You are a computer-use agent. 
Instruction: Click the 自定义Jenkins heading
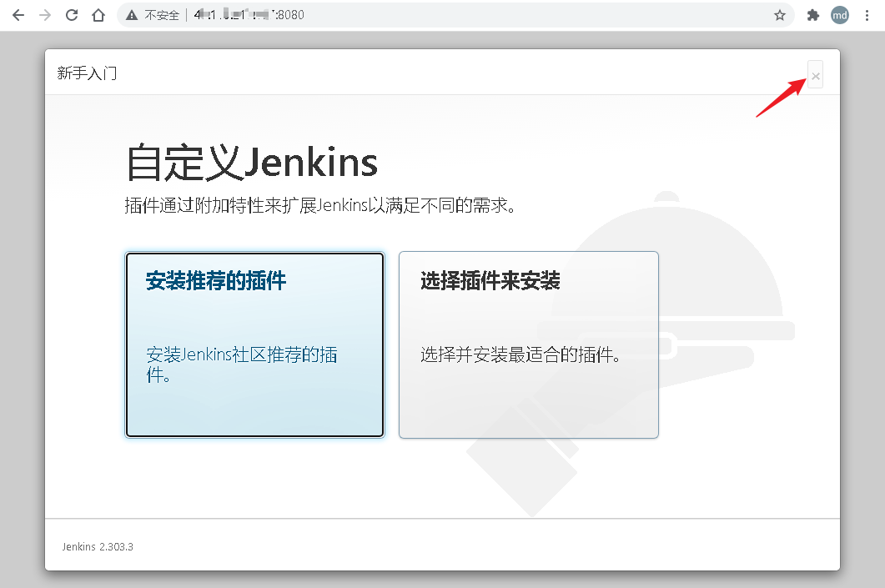tap(252, 163)
